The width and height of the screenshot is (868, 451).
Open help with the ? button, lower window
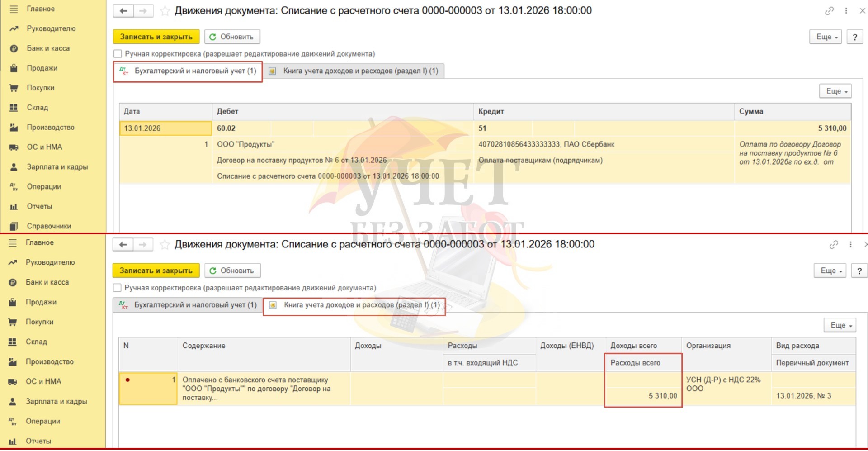click(x=859, y=271)
